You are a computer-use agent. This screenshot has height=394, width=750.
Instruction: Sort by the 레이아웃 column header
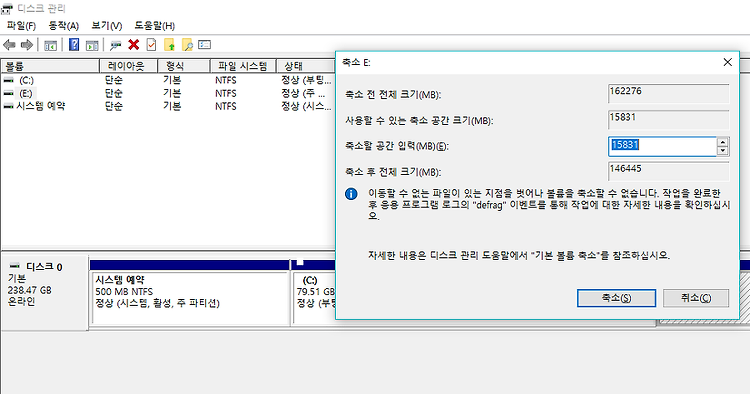128,66
